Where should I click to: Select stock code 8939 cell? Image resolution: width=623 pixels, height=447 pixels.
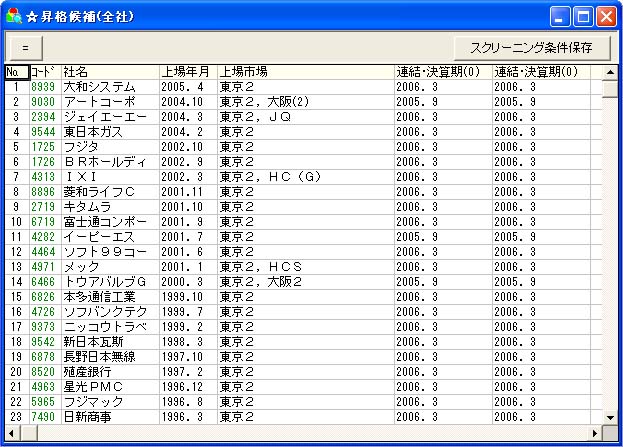click(x=44, y=87)
